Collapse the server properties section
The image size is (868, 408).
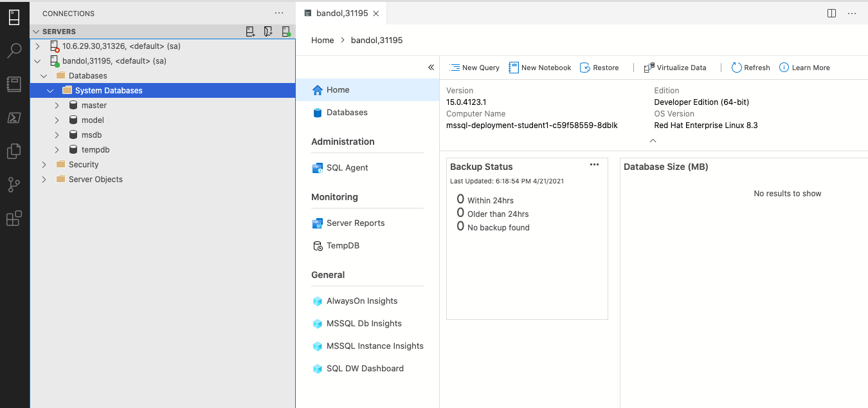point(653,140)
